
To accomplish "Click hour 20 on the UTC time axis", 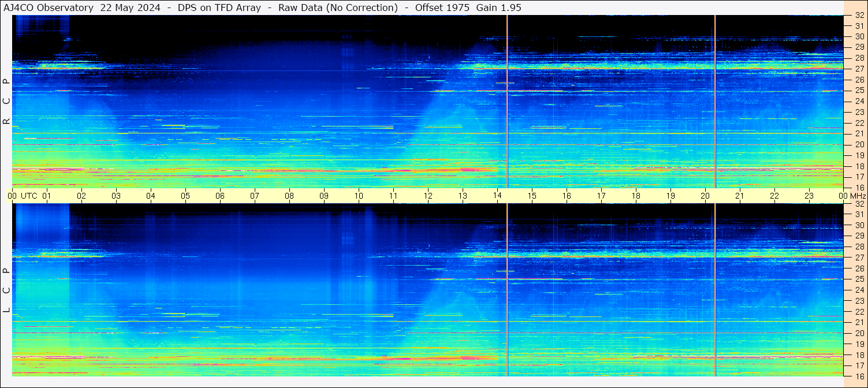I will (x=705, y=196).
